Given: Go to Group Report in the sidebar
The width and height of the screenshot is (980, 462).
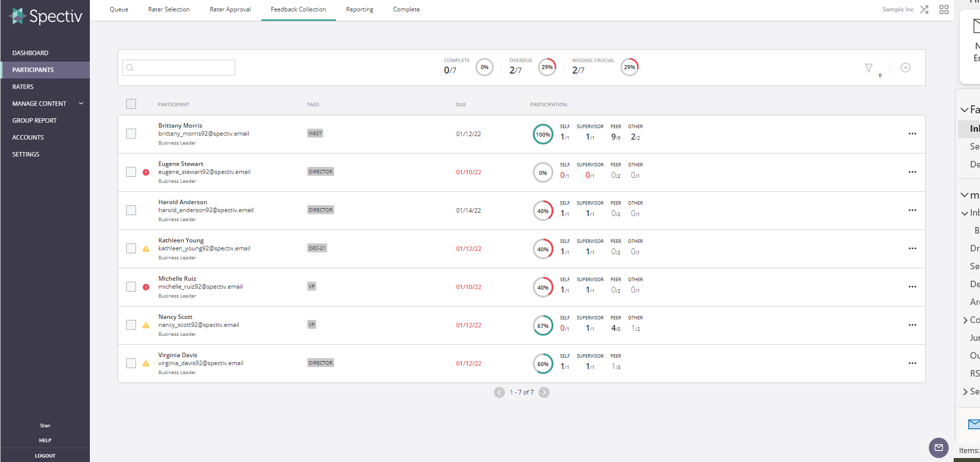Looking at the screenshot, I should click(x=34, y=120).
